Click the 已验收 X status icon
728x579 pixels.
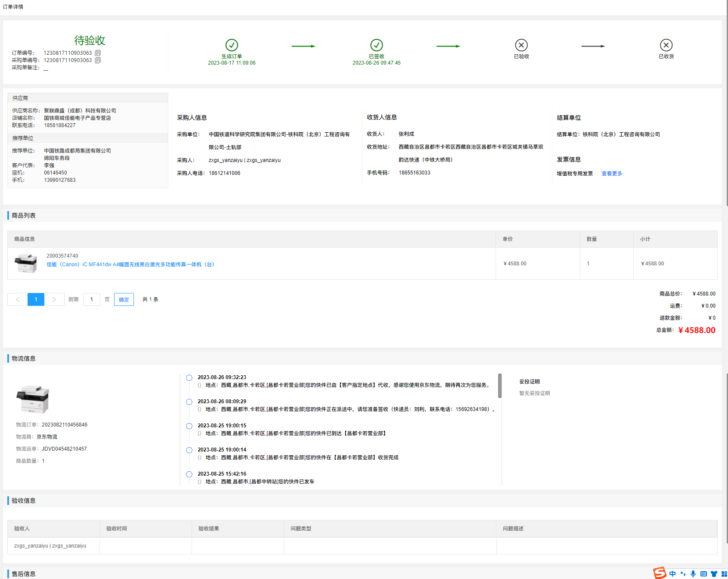point(521,45)
